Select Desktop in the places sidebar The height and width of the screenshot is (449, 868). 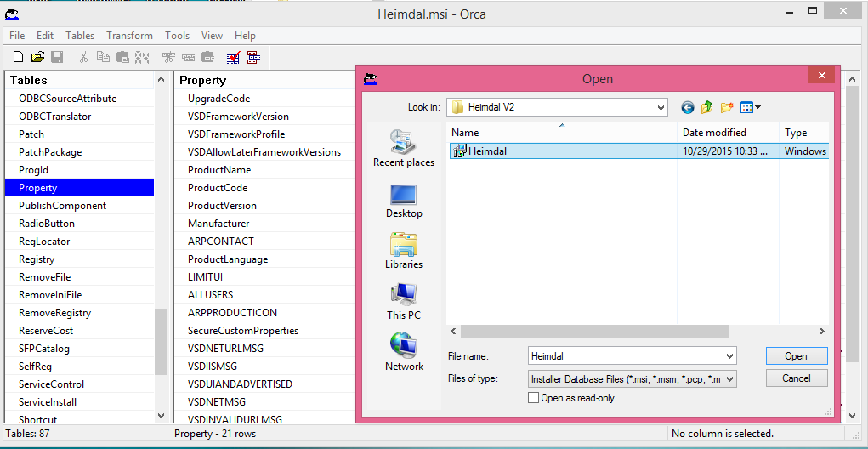tap(404, 201)
